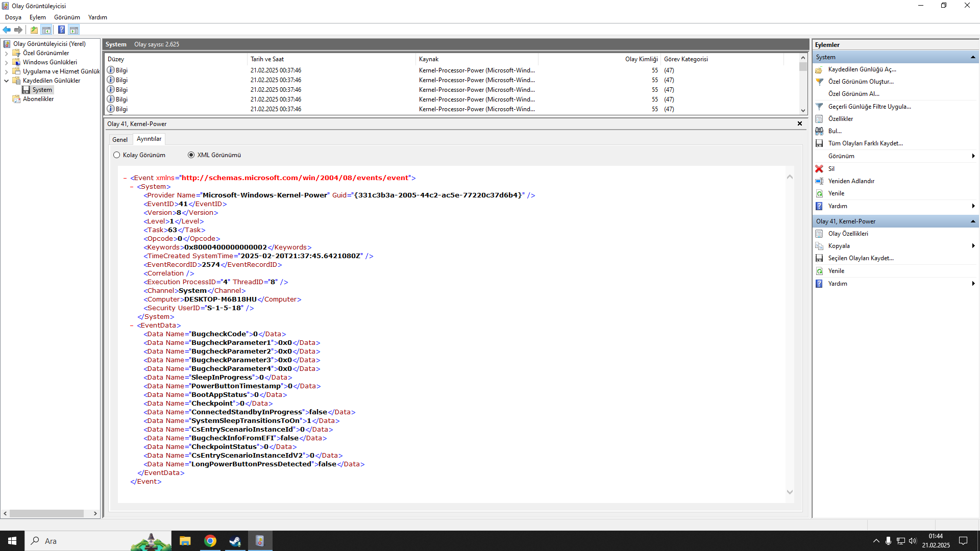The width and height of the screenshot is (980, 551).
Task: Collapse the Event root XML node
Action: click(125, 178)
